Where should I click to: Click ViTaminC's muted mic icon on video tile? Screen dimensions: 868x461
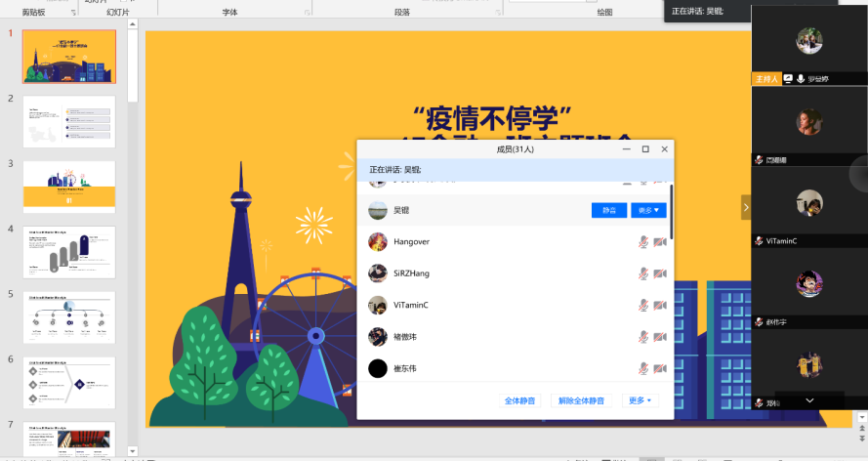click(x=759, y=240)
